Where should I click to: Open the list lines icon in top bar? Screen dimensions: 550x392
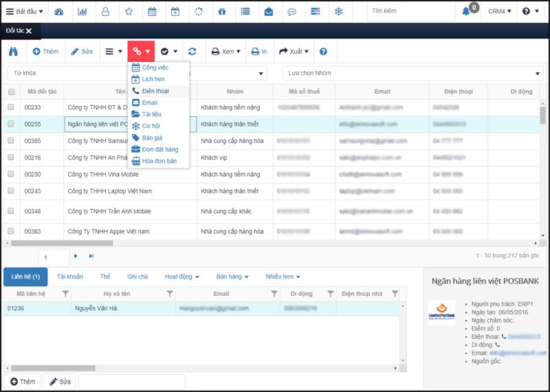(x=245, y=12)
